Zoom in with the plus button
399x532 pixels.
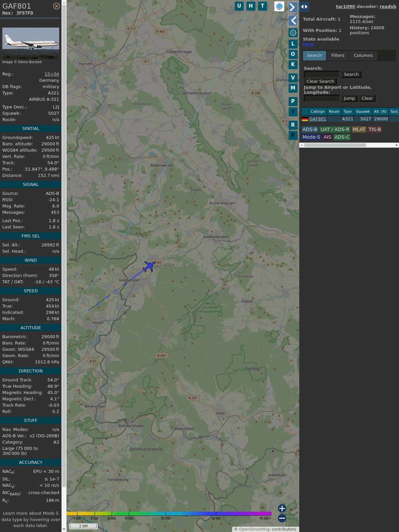pyautogui.click(x=282, y=508)
